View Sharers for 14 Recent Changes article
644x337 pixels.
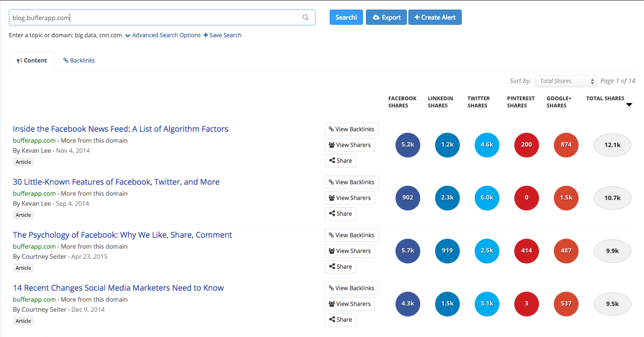[x=350, y=304]
